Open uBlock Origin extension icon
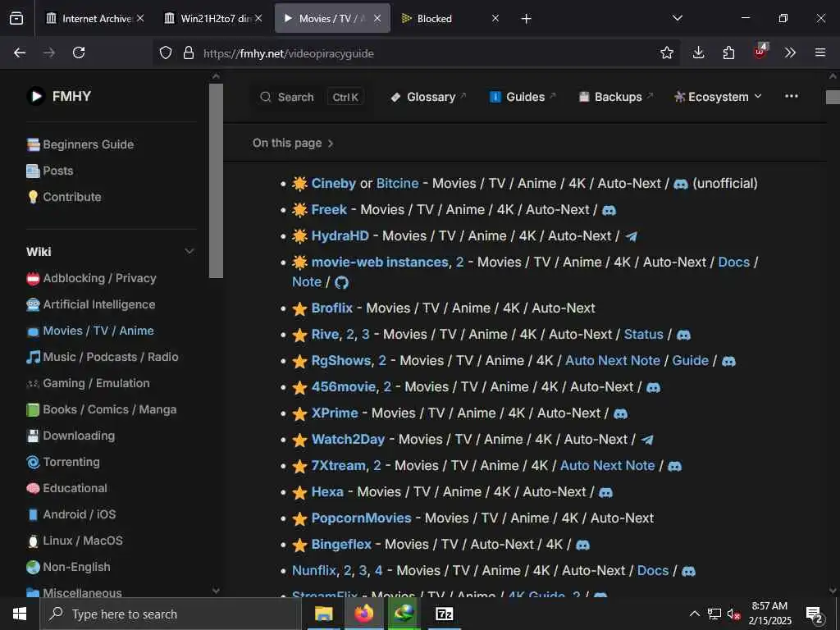This screenshot has width=840, height=630. (x=760, y=52)
